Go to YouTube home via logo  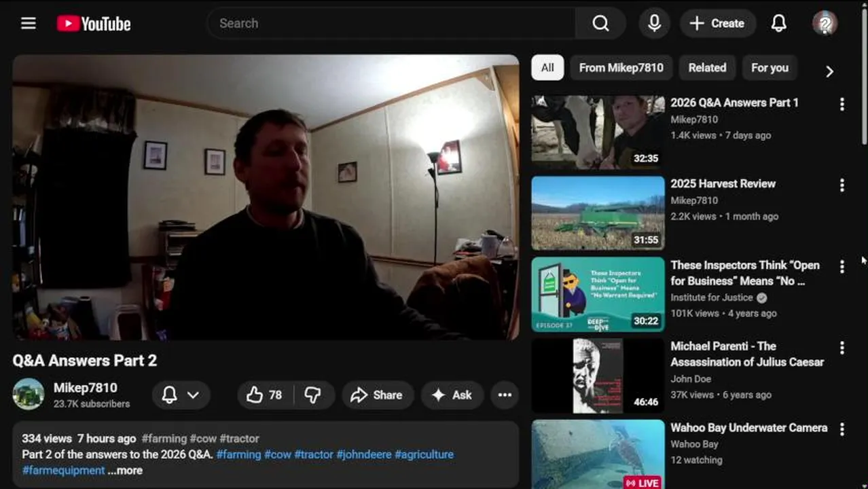[x=94, y=24]
